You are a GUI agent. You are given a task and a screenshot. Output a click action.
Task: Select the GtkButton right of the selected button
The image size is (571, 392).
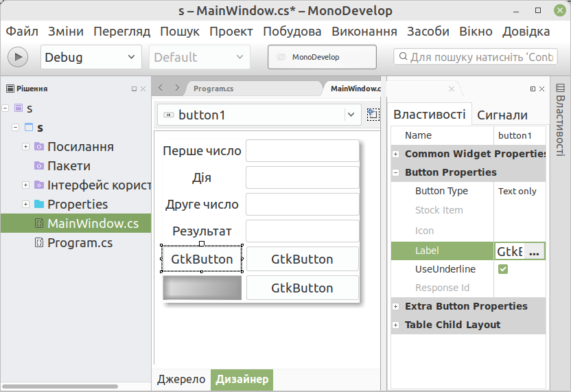point(302,259)
